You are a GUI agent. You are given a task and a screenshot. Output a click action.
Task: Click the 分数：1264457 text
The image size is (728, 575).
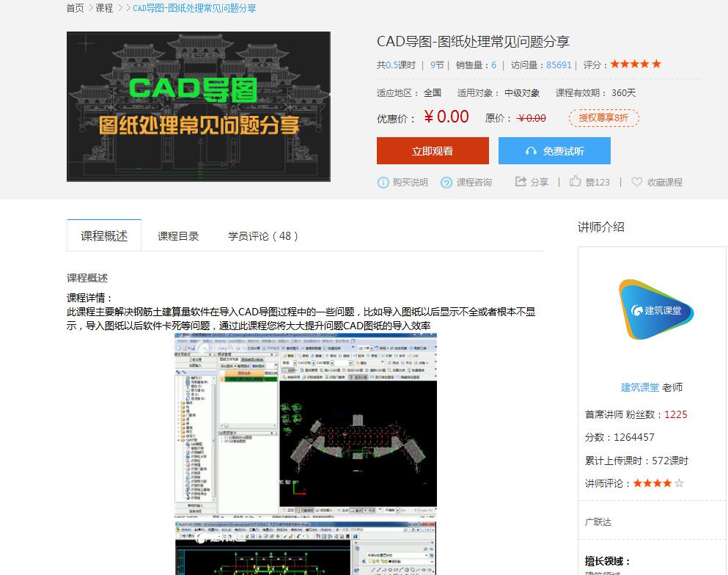619,437
